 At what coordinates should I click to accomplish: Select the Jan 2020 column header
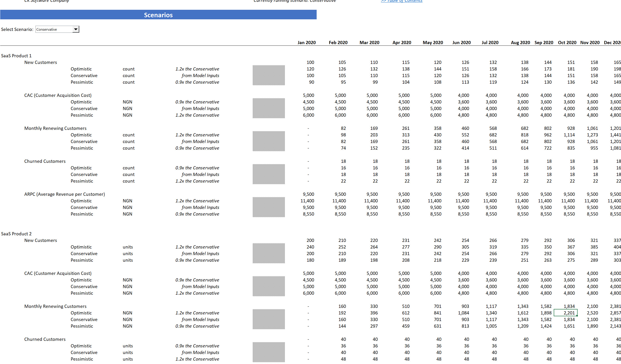click(306, 42)
